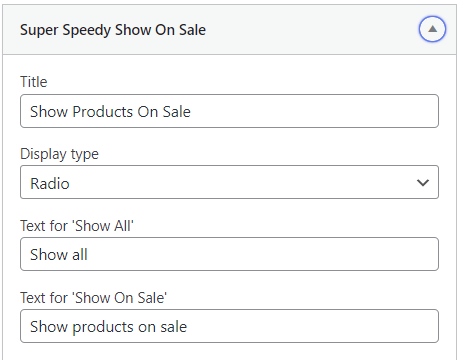The image size is (457, 360).
Task: Click inside the 'Show all' text box
Action: (x=229, y=254)
